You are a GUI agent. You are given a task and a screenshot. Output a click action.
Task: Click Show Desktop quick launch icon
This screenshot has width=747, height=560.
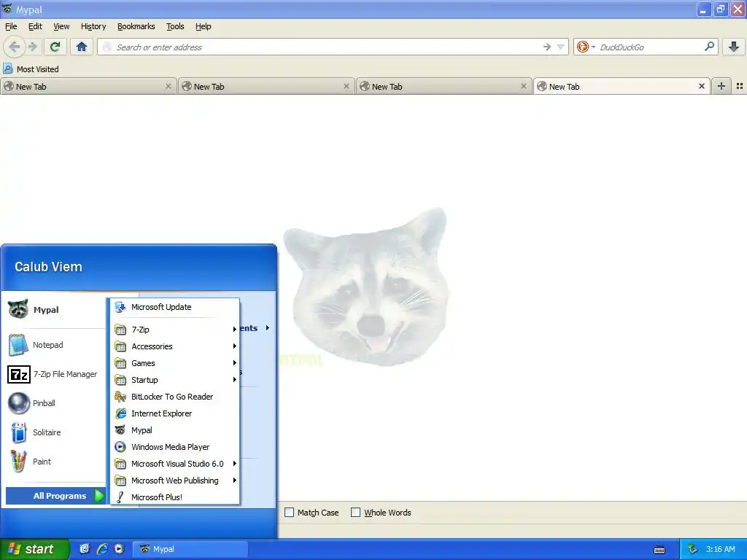click(x=85, y=549)
